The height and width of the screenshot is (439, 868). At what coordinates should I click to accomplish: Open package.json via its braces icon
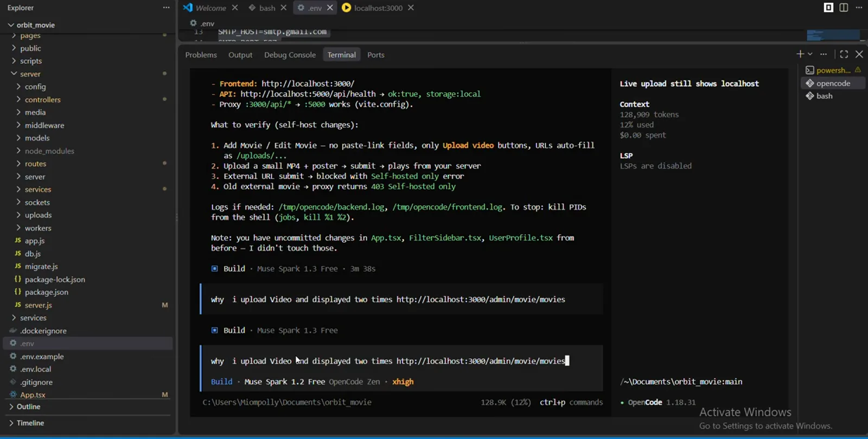[x=18, y=292]
